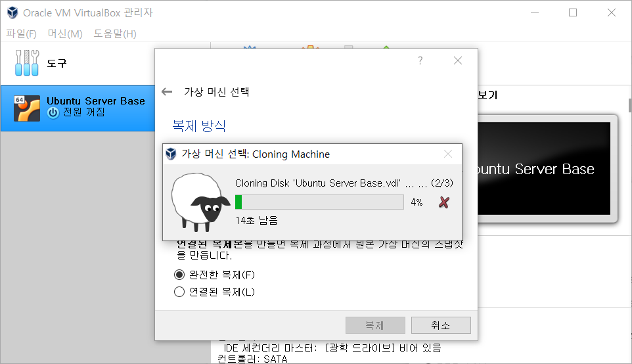
Task: Click the Cancel (취소) button
Action: (x=441, y=325)
